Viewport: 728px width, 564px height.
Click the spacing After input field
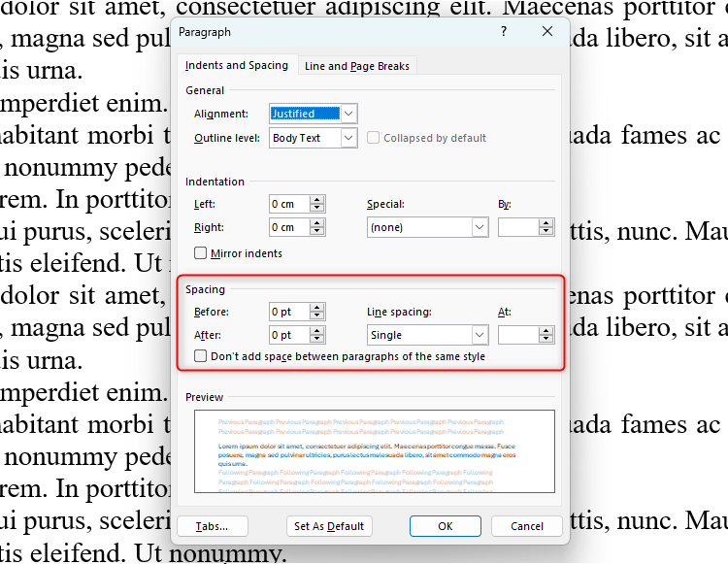pos(287,335)
